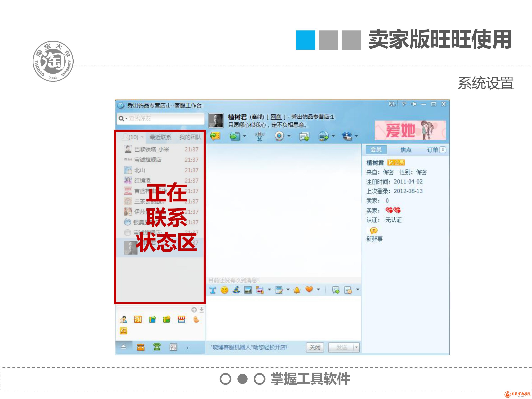The width and height of the screenshot is (532, 399).
Task: Click the orange heart icon
Action: point(309,289)
